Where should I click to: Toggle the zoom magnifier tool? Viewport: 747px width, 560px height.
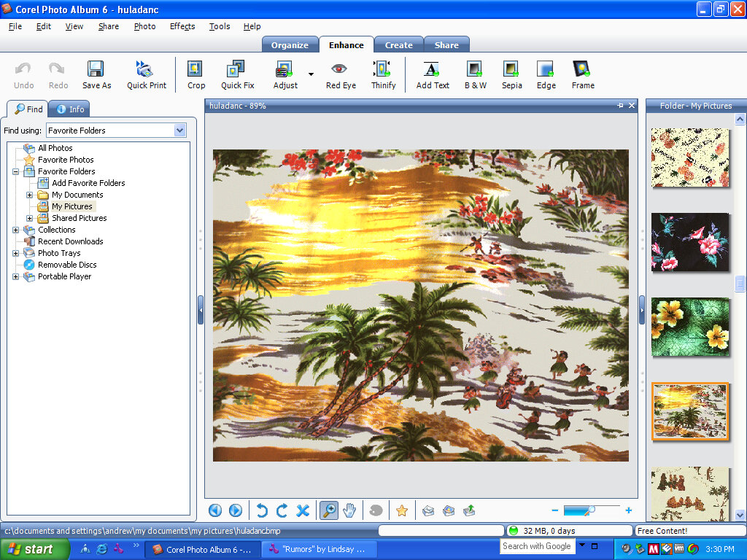coord(329,510)
